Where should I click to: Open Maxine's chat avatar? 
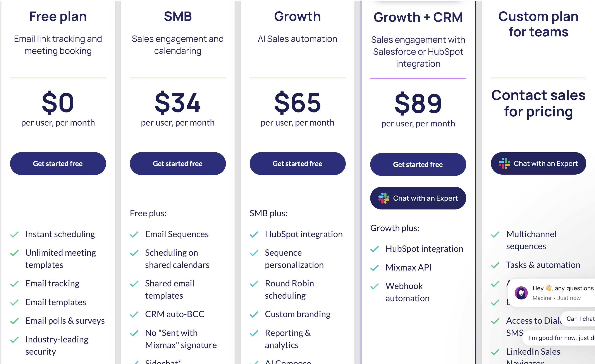click(x=521, y=293)
